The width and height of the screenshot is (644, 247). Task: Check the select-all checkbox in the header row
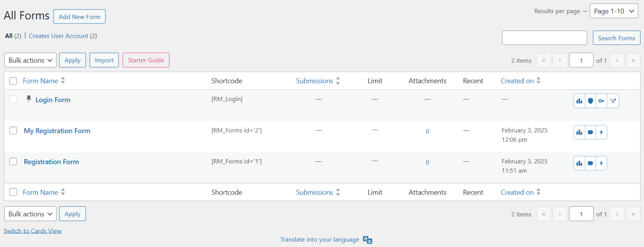pos(13,81)
